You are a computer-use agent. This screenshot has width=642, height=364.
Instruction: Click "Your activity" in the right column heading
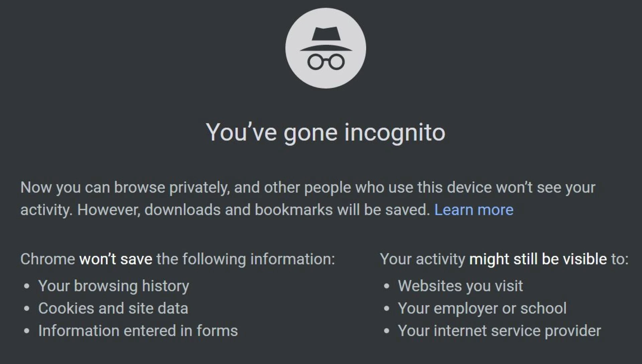tap(422, 259)
